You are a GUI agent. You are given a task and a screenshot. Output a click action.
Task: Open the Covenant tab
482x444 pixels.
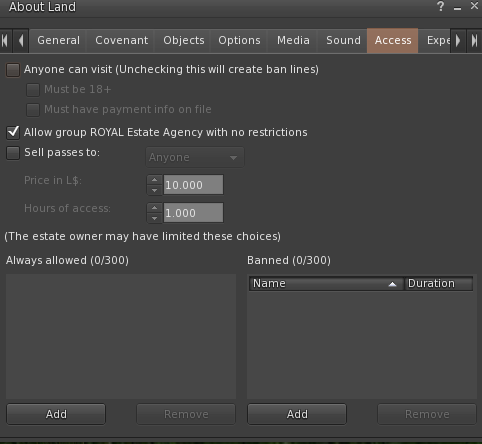[121, 41]
